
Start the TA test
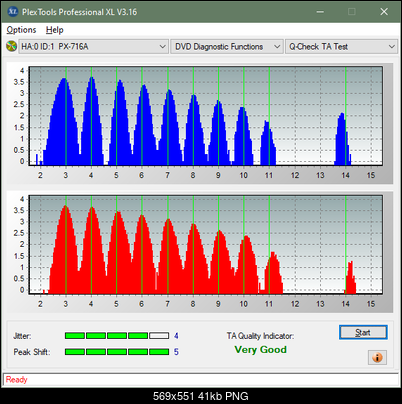pyautogui.click(x=363, y=332)
